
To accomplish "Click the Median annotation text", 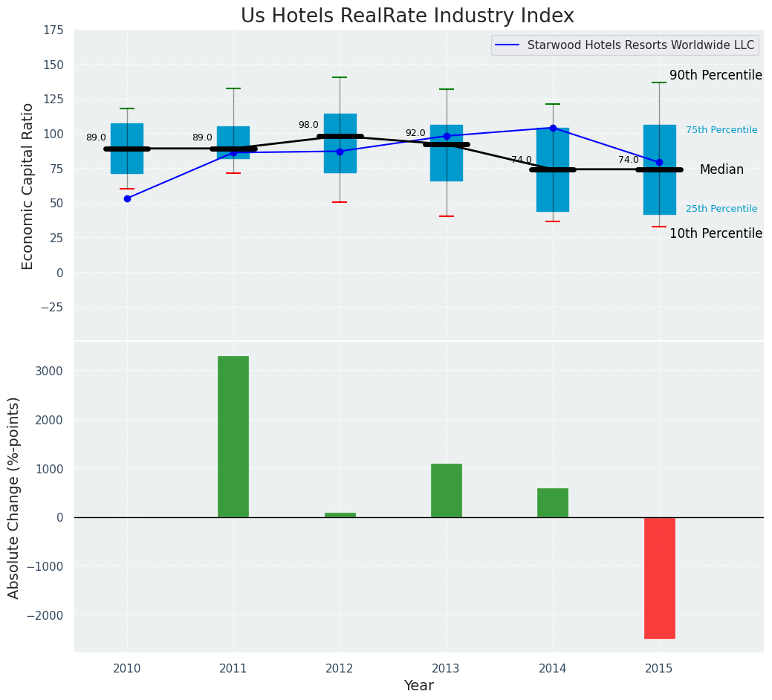I will (721, 169).
